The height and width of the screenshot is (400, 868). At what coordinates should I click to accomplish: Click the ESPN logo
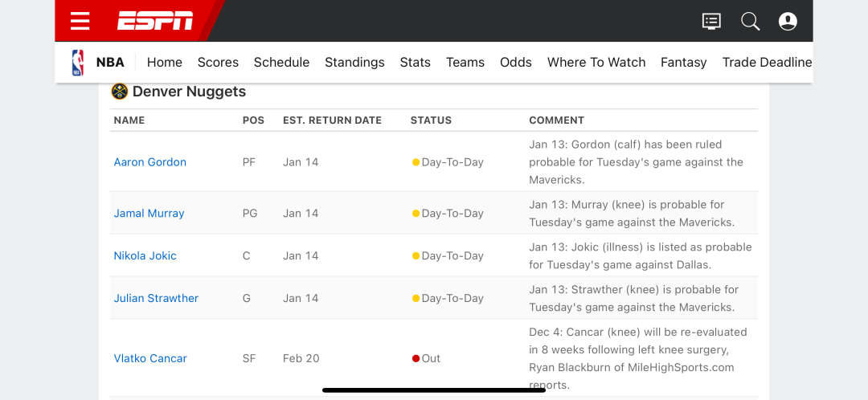(x=155, y=21)
